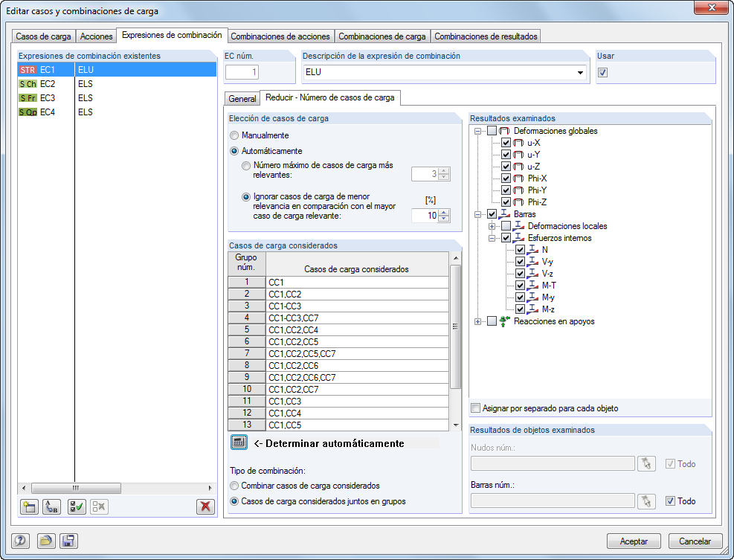Screen dimensions: 734x560
Task: Click the STR badge of EC1
Action: 28,70
